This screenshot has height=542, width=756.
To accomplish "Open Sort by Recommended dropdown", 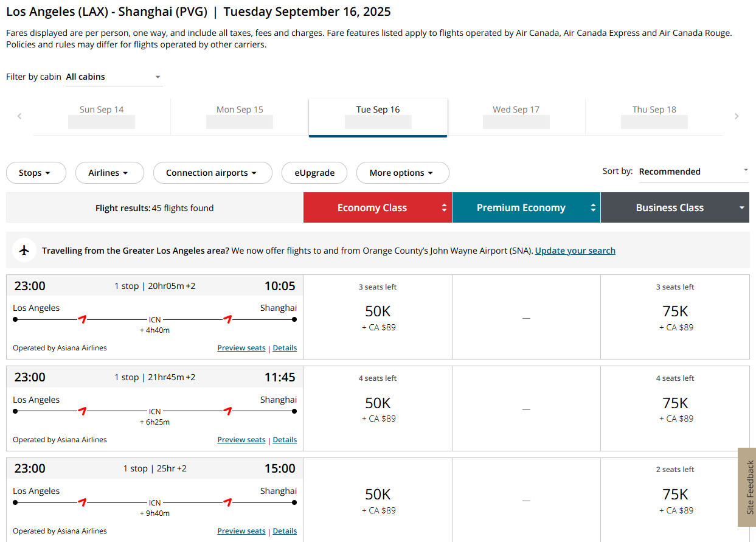I will point(693,172).
